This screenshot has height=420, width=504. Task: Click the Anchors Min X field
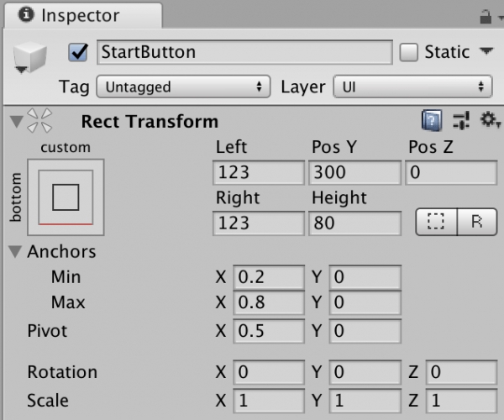269,276
